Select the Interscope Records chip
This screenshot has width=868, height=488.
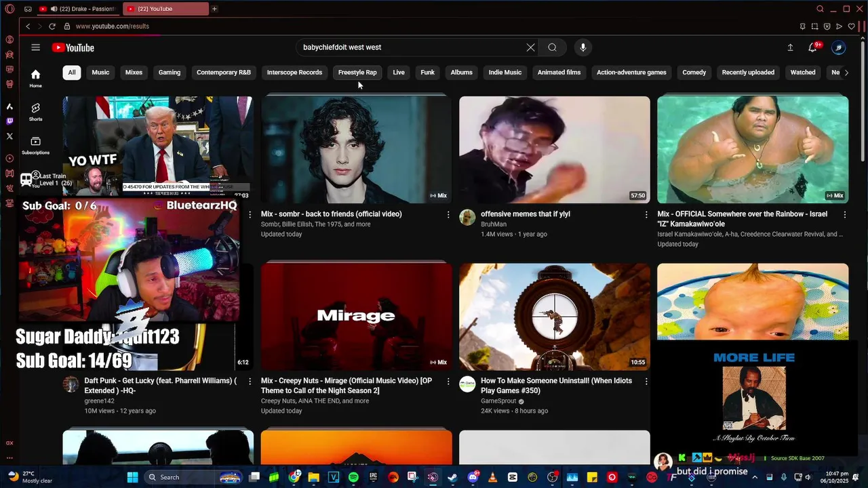[x=294, y=73]
